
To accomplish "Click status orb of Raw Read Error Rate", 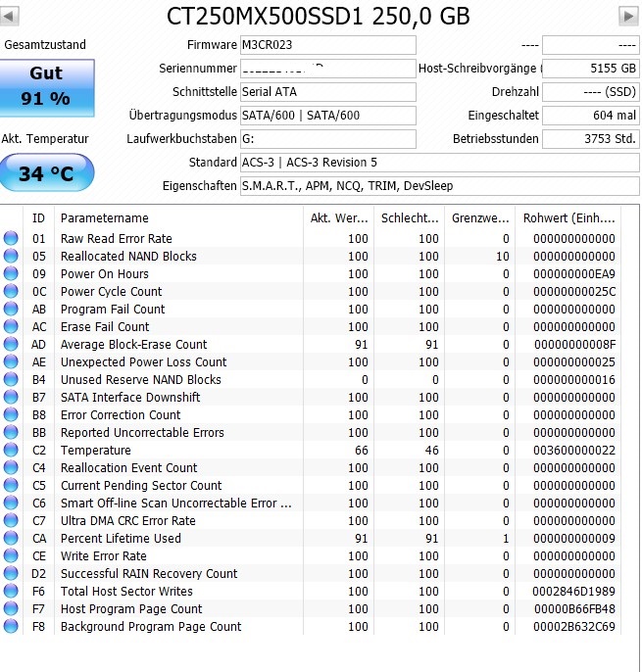I will tap(11, 238).
